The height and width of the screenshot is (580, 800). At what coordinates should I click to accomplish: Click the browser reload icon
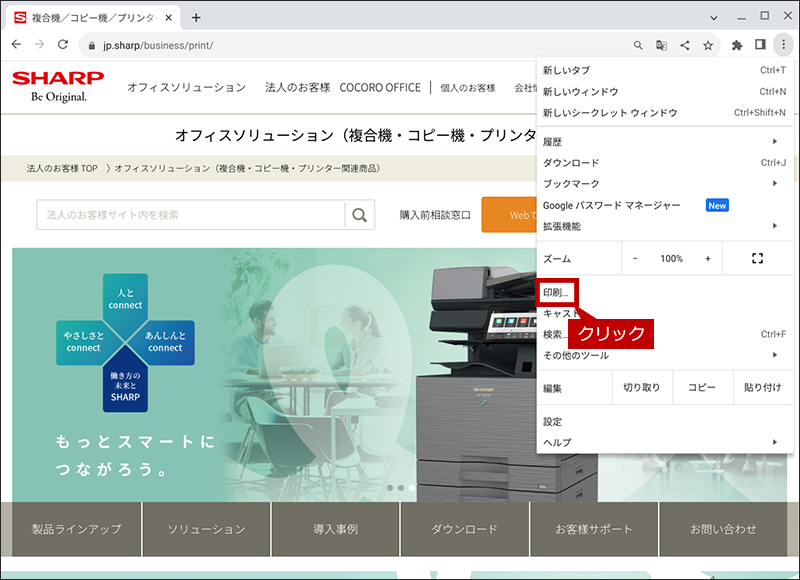(63, 45)
